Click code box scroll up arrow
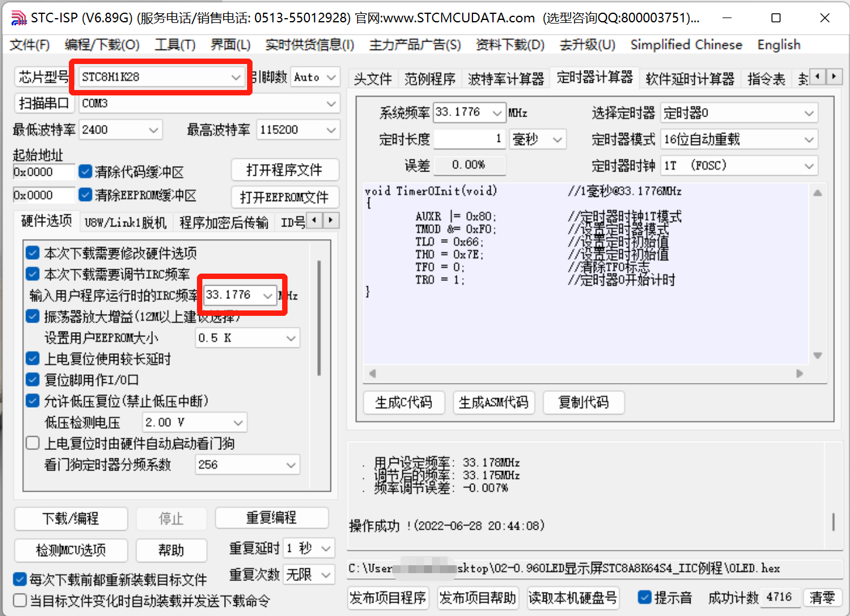This screenshot has width=850, height=616. (817, 193)
